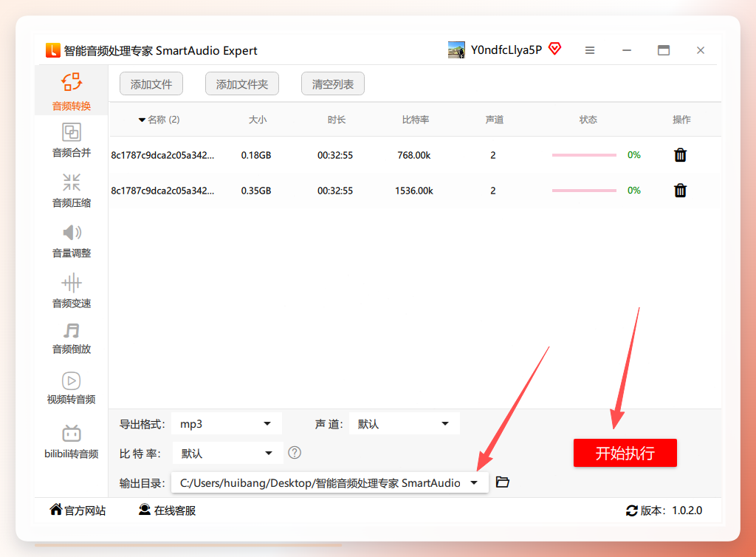Click the red VIP diamond badge

tap(555, 49)
